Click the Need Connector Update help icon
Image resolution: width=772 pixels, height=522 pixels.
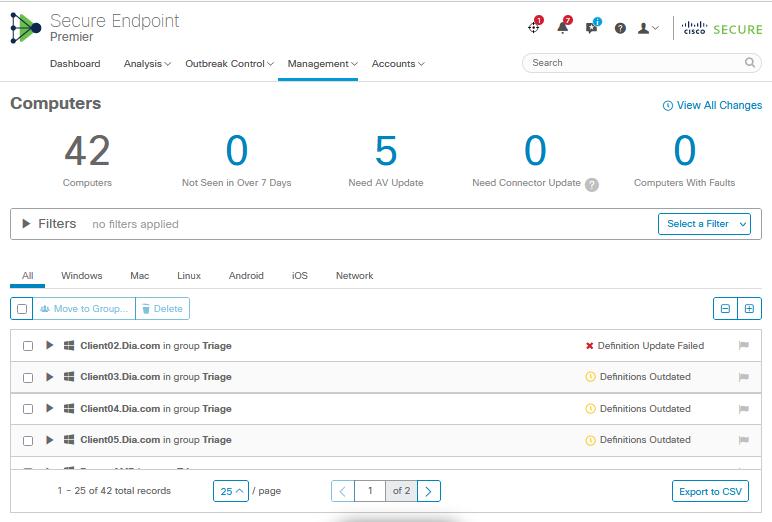[x=592, y=184]
